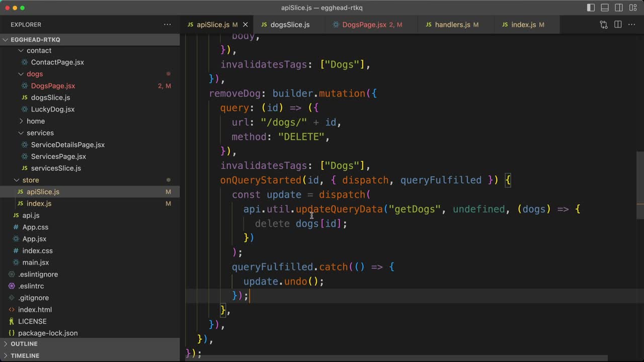This screenshot has height=362, width=644.
Task: Switch to the handlers.js tab
Action: [x=452, y=25]
